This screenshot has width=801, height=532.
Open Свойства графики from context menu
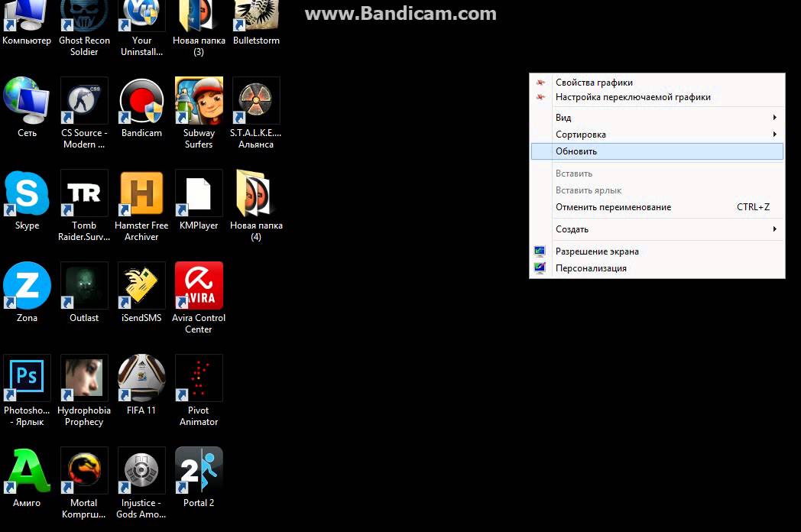657,83
